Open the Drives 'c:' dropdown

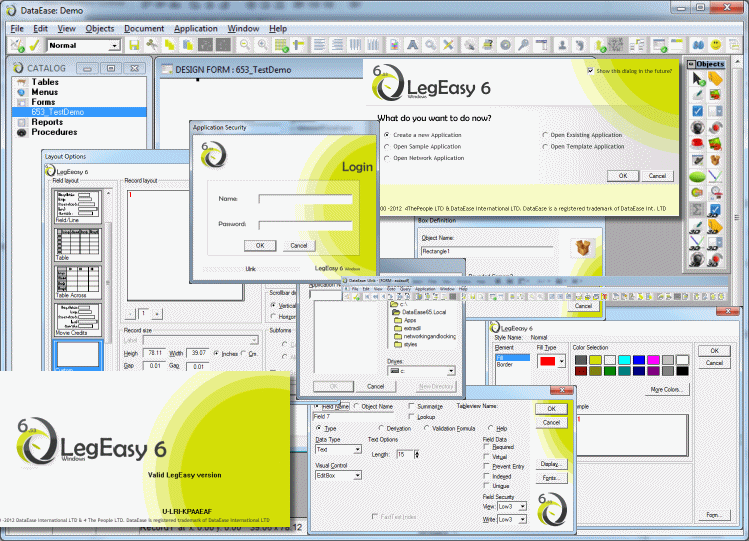click(450, 371)
